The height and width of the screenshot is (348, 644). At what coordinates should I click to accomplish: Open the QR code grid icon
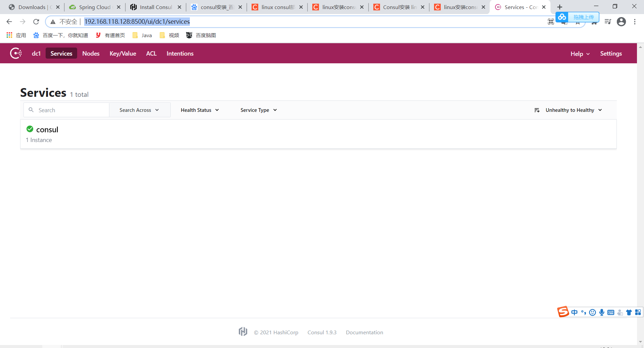click(x=551, y=22)
